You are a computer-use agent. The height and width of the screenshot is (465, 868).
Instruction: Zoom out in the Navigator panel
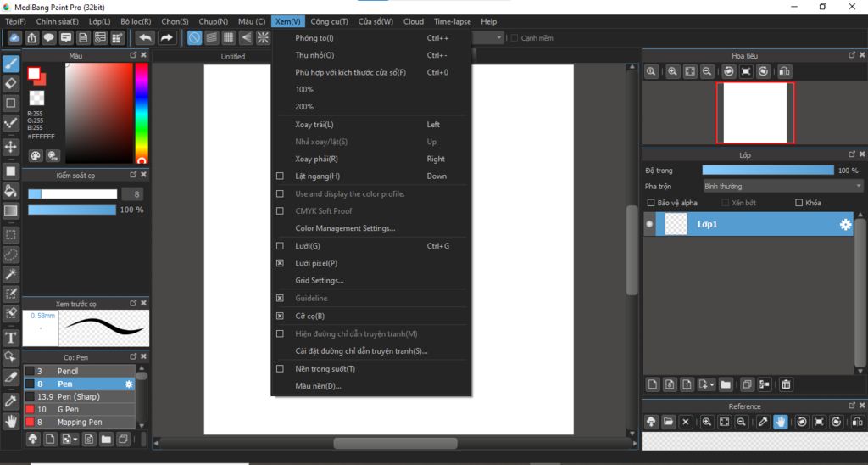tap(707, 71)
